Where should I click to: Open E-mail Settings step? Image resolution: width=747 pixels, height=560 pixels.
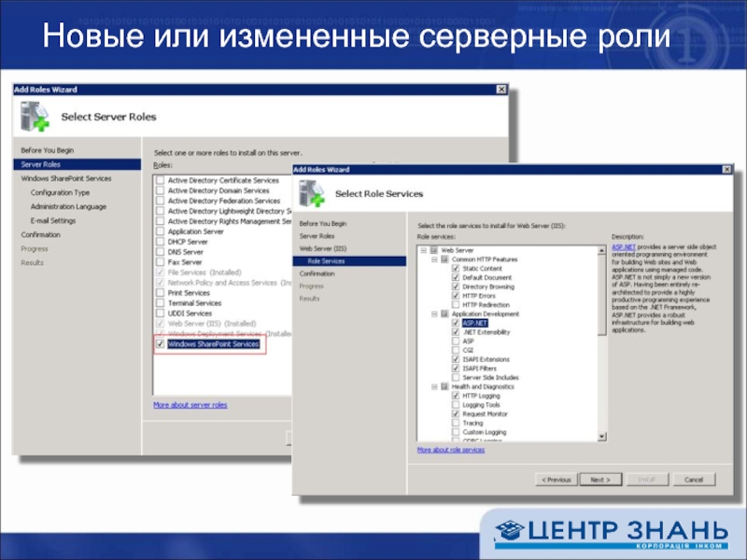tap(53, 220)
